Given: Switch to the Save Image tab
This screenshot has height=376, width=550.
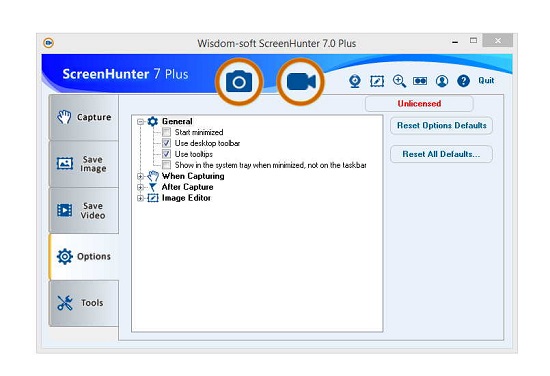Looking at the screenshot, I should [83, 164].
